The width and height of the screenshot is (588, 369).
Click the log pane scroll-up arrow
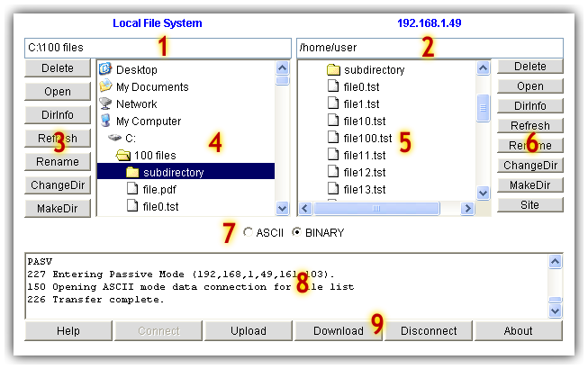[x=555, y=262]
